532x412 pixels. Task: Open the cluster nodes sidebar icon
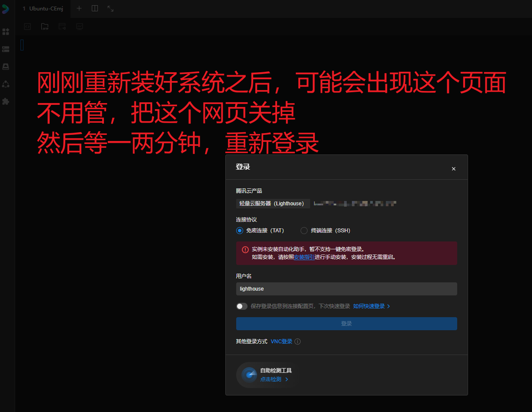coord(6,84)
